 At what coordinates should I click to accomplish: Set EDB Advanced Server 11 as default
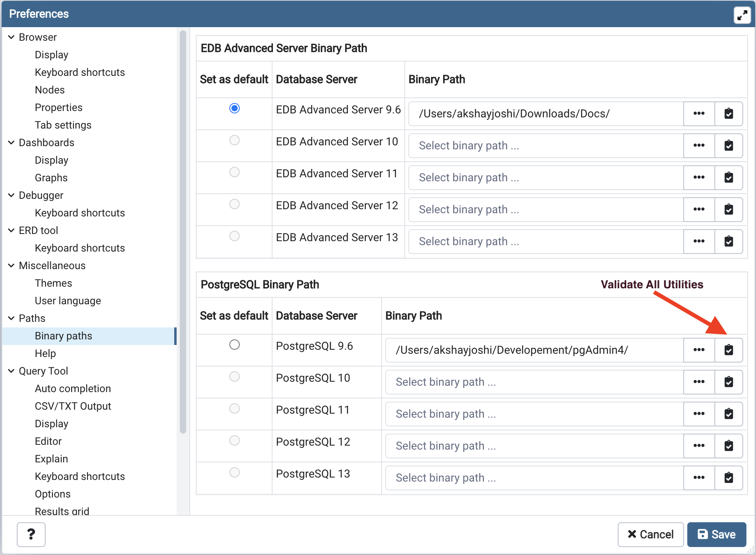click(235, 172)
